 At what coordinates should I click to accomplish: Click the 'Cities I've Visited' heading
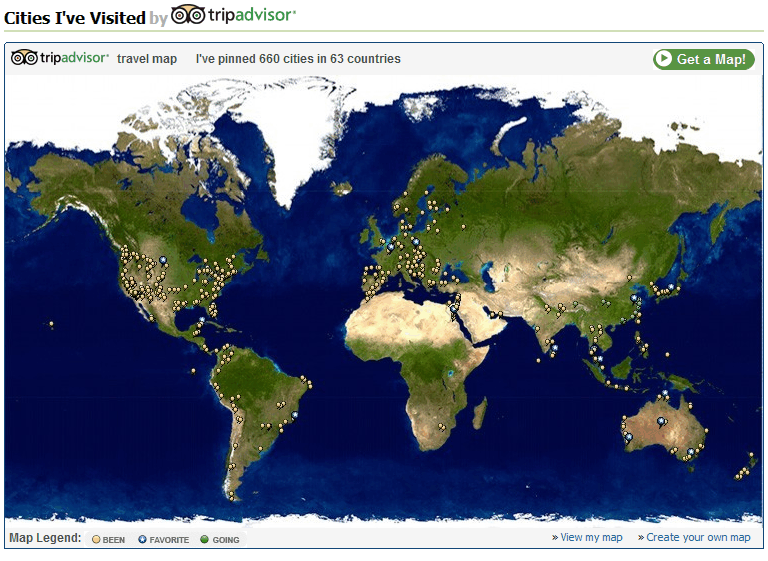click(x=75, y=18)
